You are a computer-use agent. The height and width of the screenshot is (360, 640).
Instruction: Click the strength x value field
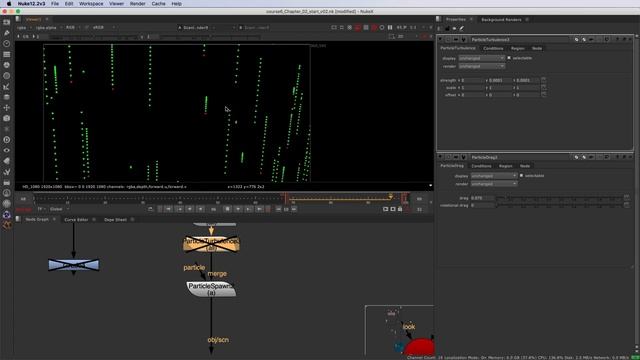click(x=472, y=80)
